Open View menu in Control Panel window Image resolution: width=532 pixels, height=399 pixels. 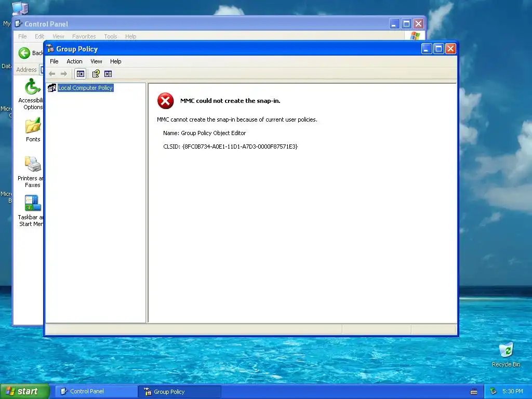58,36
